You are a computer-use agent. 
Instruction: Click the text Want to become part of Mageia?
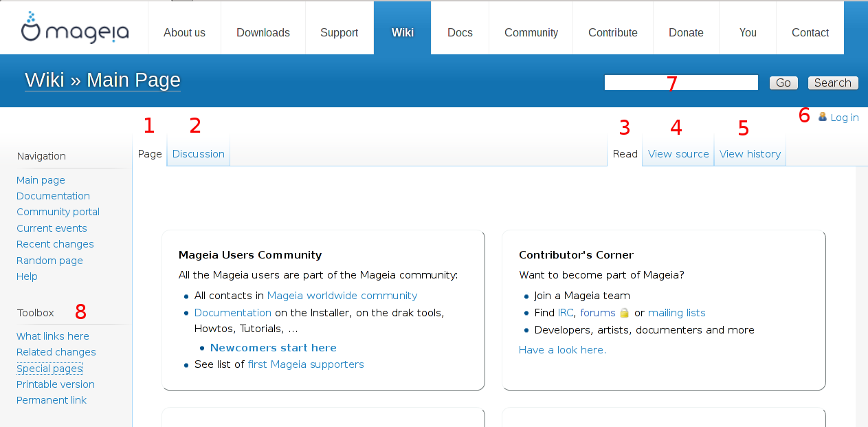(601, 275)
